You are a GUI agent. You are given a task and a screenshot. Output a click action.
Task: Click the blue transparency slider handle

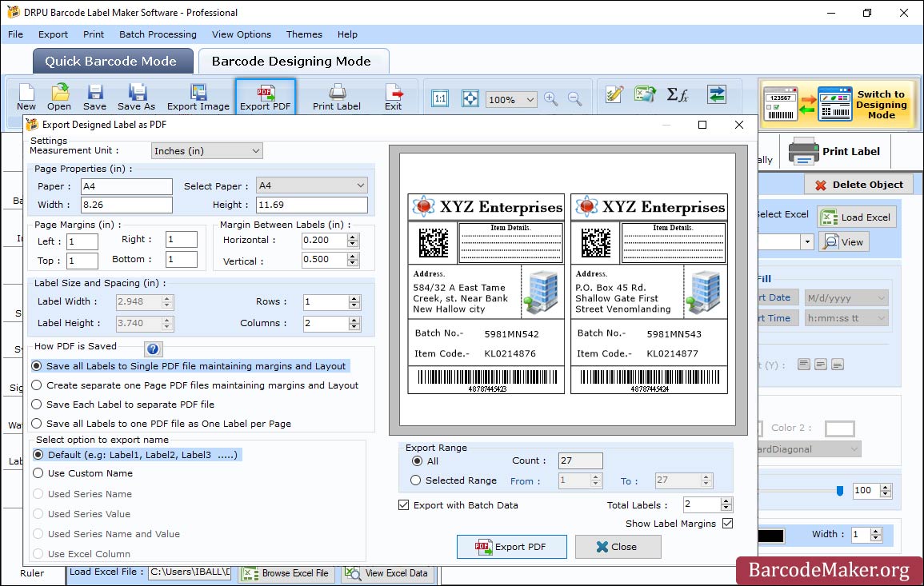(x=840, y=491)
